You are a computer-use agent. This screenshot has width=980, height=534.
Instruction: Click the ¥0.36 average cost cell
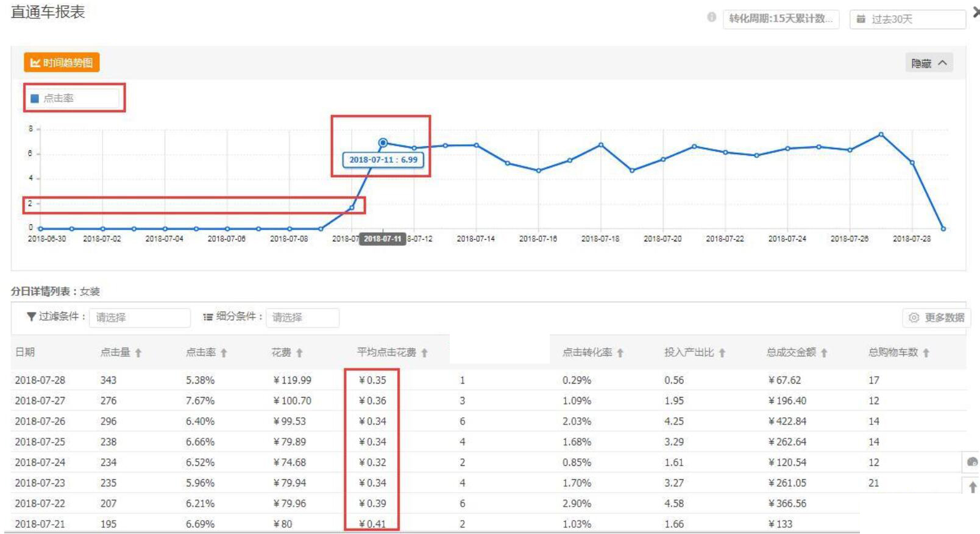372,401
